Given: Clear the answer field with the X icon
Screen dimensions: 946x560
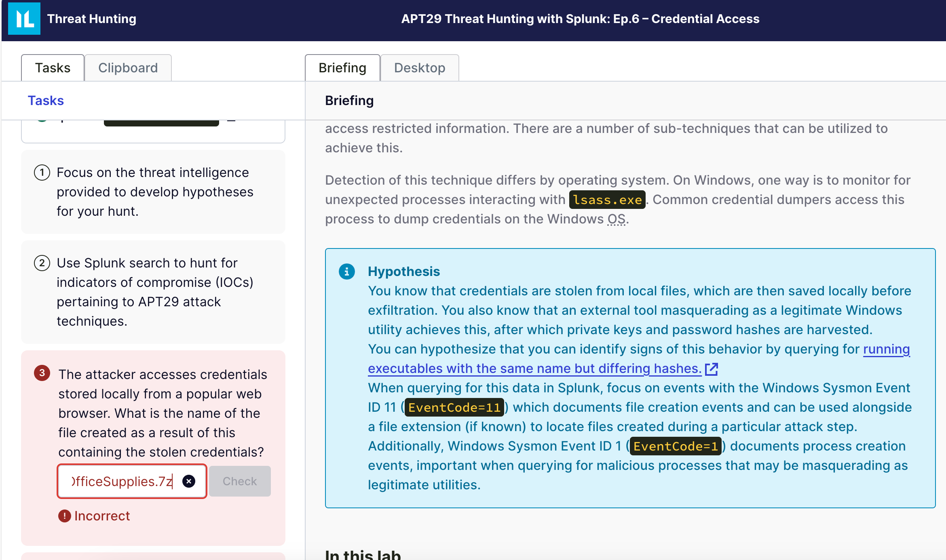Looking at the screenshot, I should [x=189, y=481].
